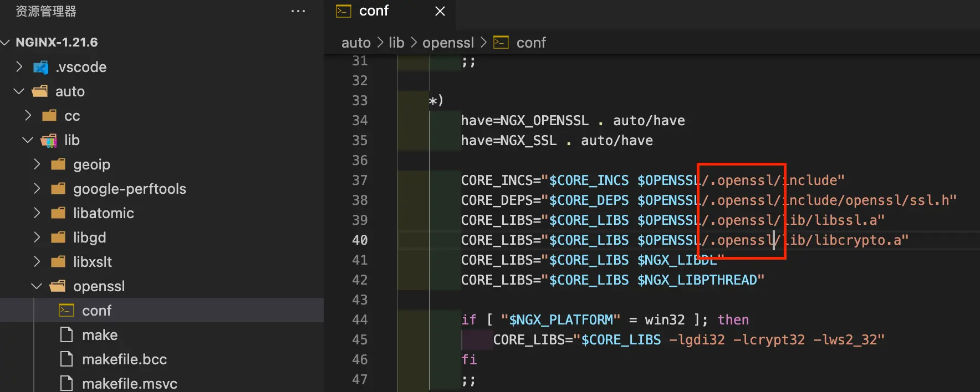
Task: Expand the cc folder chevron
Action: click(28, 116)
